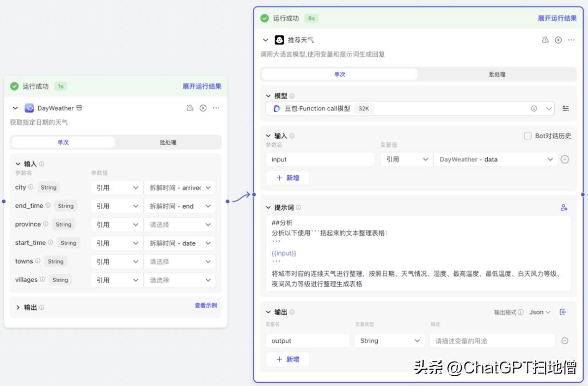This screenshot has height=386, width=588.
Task: Click 展开运行结果 link in 推荐天气 node
Action: point(557,18)
